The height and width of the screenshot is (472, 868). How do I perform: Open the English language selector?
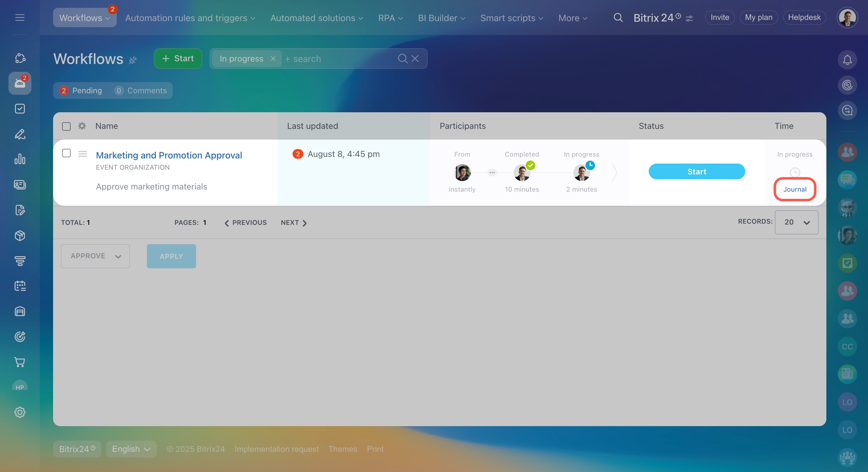[x=131, y=449]
